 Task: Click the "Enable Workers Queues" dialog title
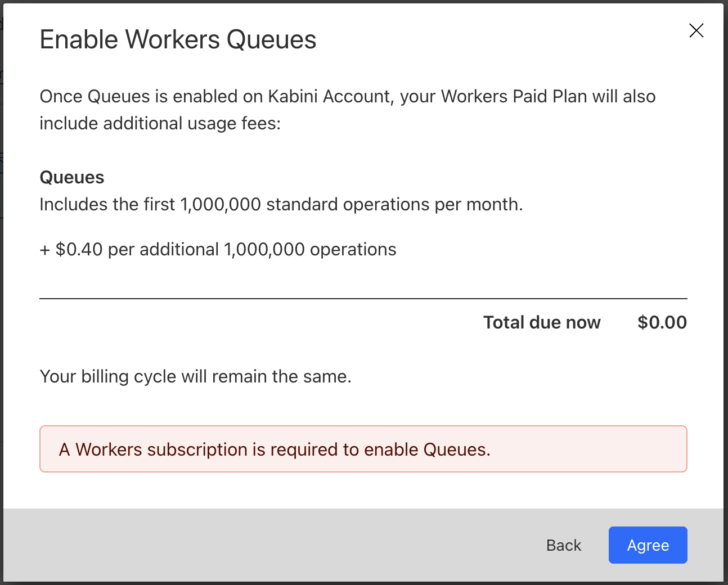178,40
